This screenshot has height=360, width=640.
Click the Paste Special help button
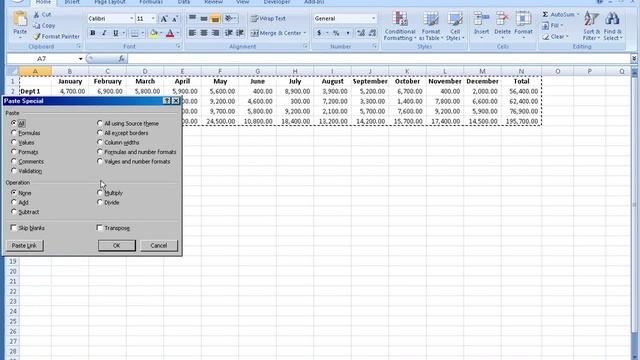[x=167, y=101]
